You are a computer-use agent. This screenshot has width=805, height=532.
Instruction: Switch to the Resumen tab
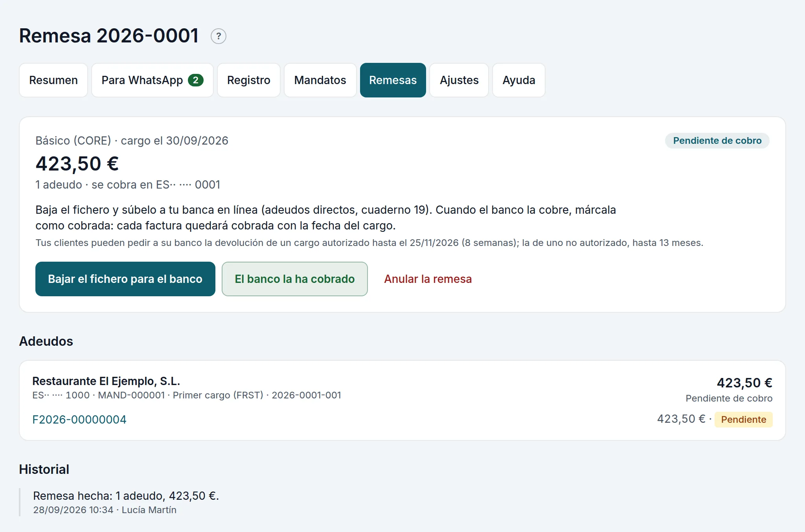(x=53, y=80)
